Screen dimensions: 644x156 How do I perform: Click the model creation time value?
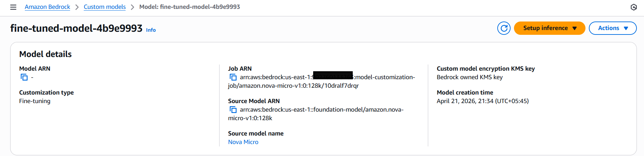[x=482, y=101]
